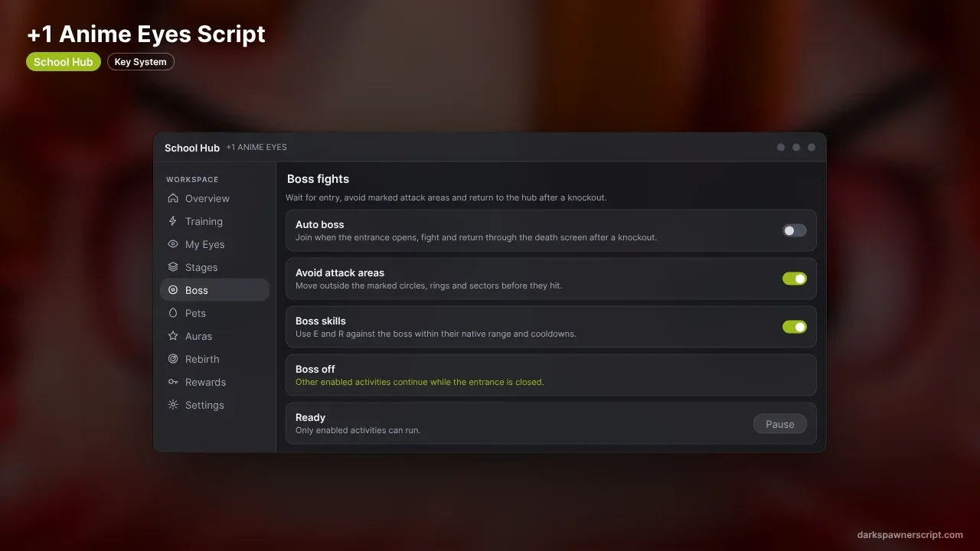
Task: Click the green School Hub badge
Action: [x=64, y=62]
